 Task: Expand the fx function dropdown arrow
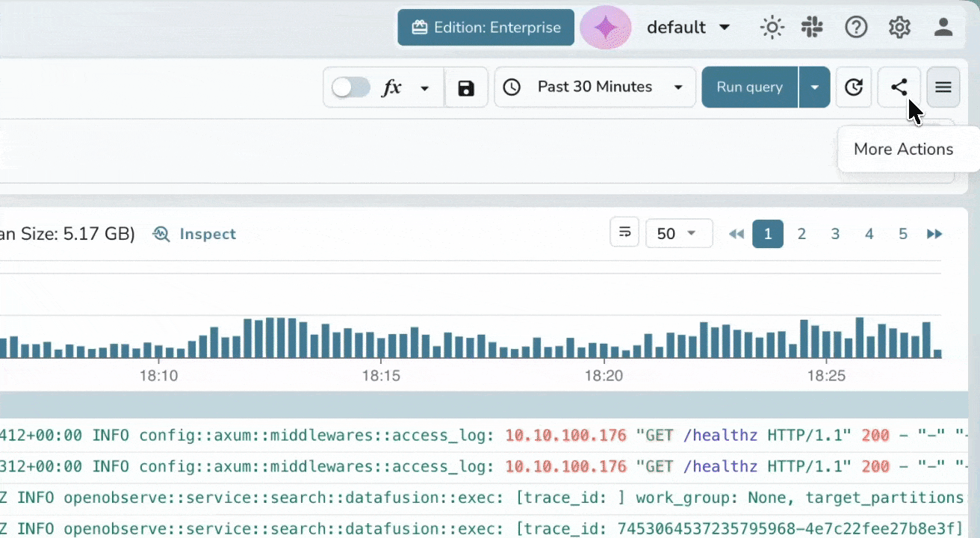(x=425, y=88)
